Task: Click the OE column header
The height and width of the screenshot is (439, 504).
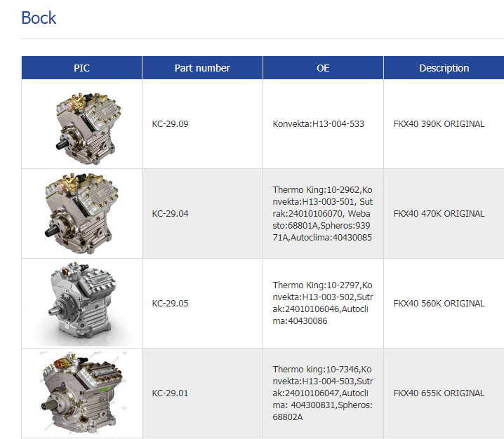Action: [x=323, y=68]
